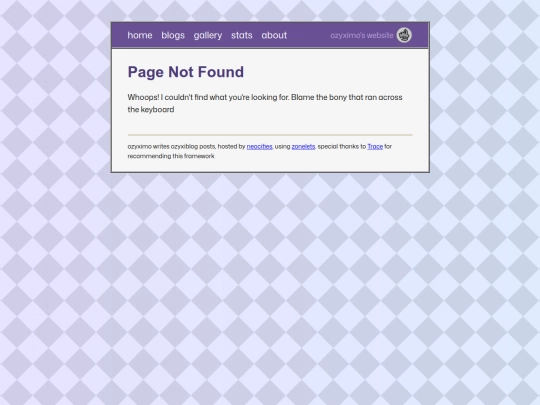Click the words "the keyboard" in message
This screenshot has height=405, width=540.
pyautogui.click(x=151, y=110)
